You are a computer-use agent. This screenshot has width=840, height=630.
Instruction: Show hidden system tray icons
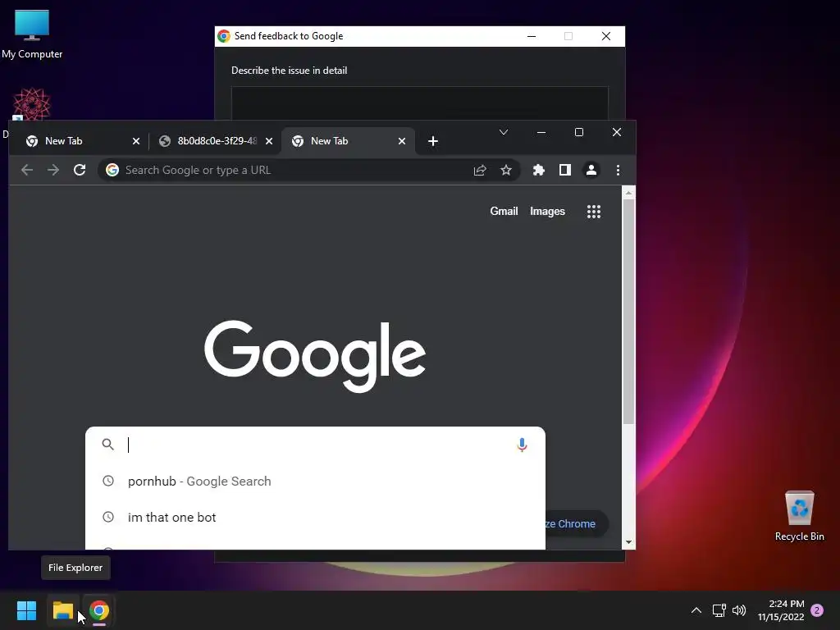696,610
